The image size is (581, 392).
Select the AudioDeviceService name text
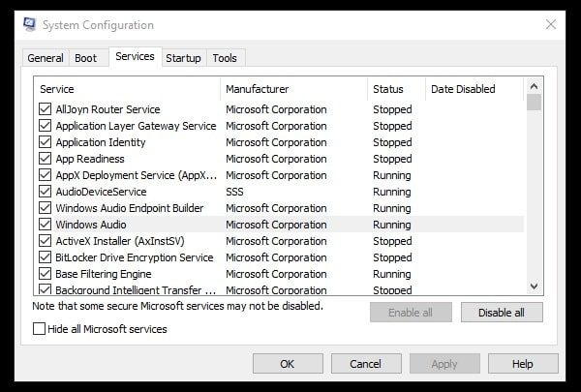click(x=101, y=192)
